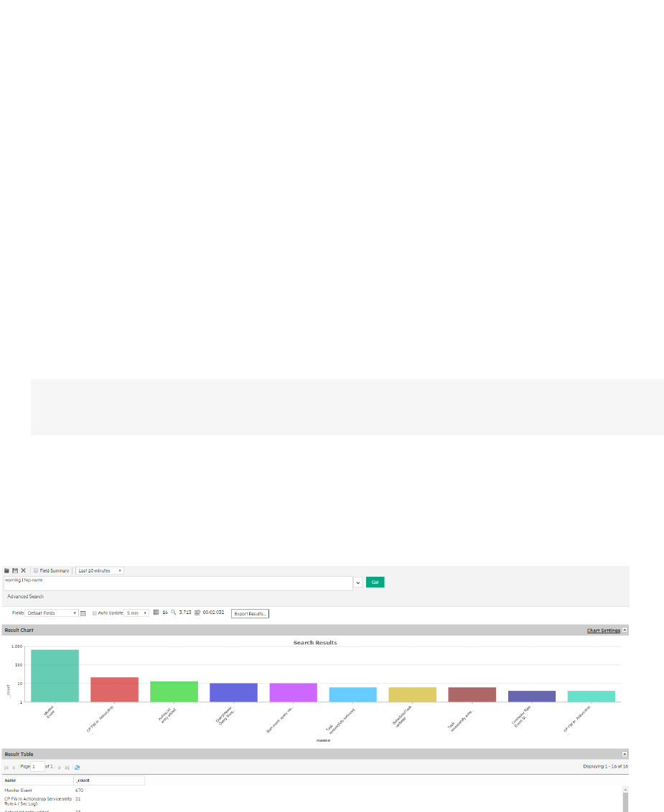Screen dimensions: 664x812
Task: Select the light green ActiveList bar
Action: pos(174,692)
